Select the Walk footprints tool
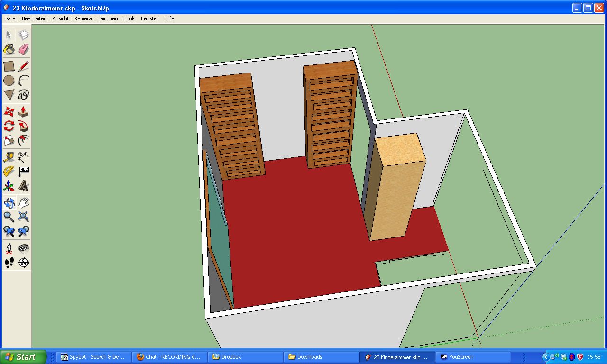 click(x=9, y=263)
